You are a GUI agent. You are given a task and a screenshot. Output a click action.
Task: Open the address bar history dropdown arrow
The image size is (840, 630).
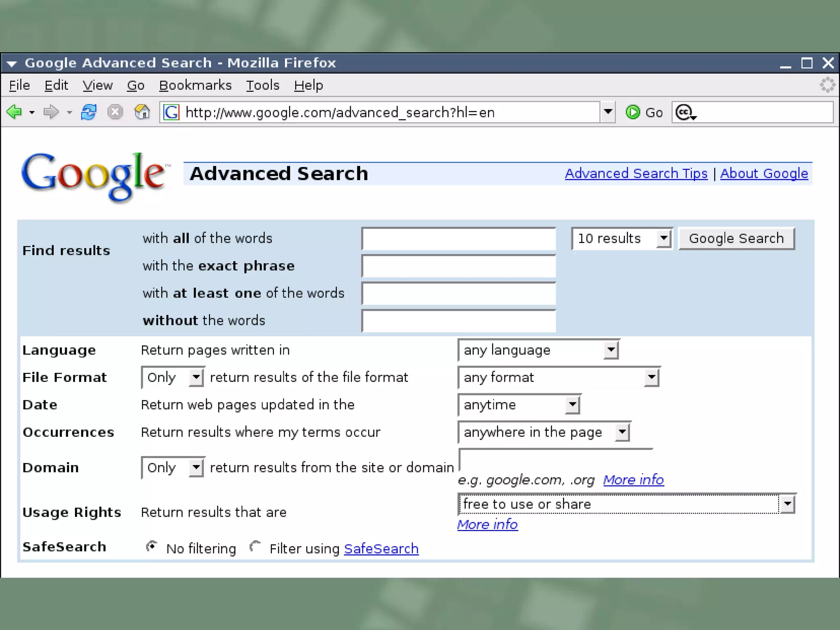point(608,112)
